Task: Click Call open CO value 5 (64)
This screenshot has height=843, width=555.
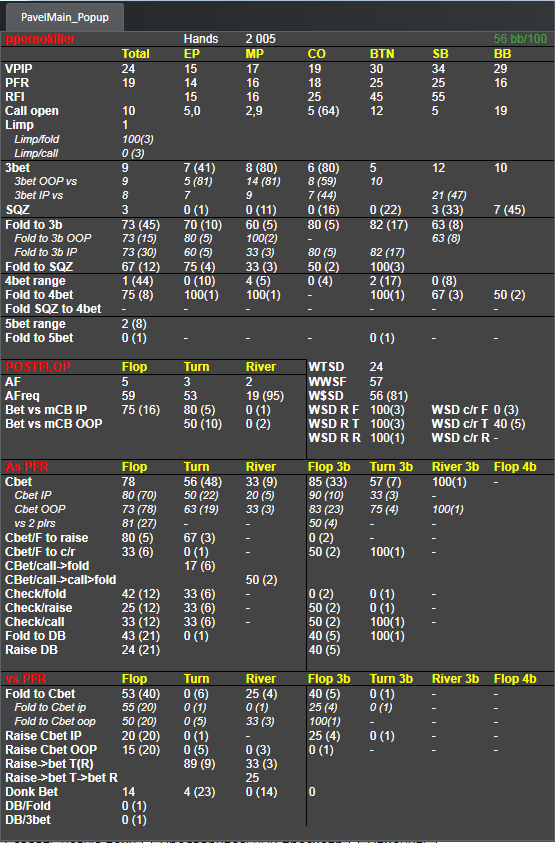Action: pyautogui.click(x=323, y=111)
